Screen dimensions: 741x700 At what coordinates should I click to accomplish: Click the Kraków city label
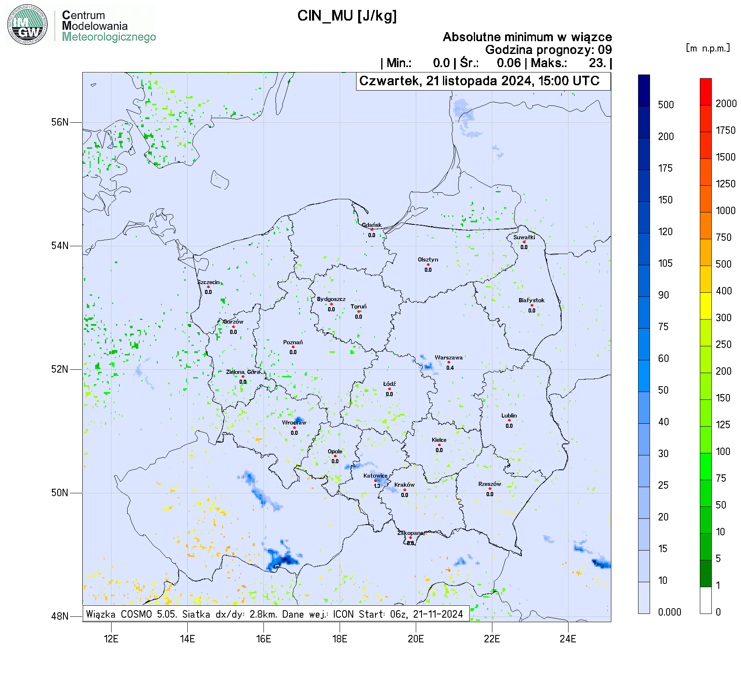pos(405,485)
